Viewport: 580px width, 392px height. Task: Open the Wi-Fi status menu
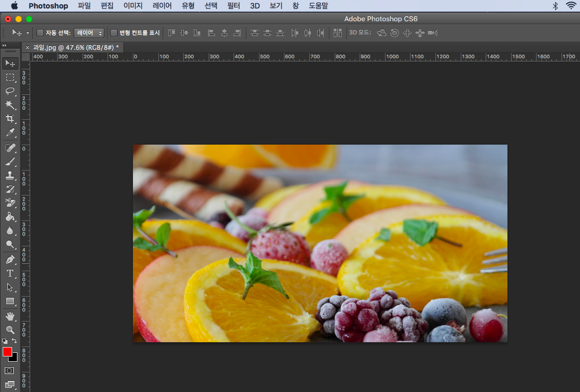(571, 5)
